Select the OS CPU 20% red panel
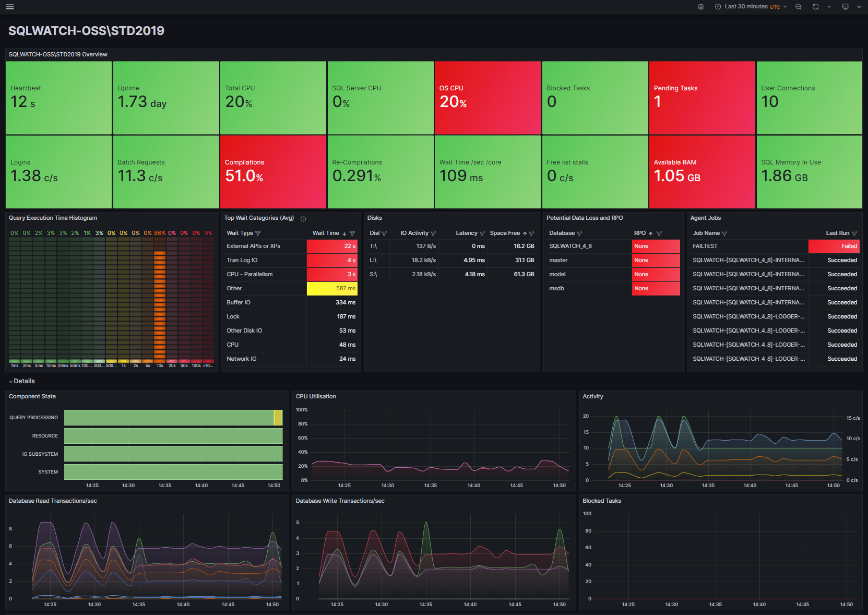This screenshot has width=868, height=615. (x=487, y=98)
